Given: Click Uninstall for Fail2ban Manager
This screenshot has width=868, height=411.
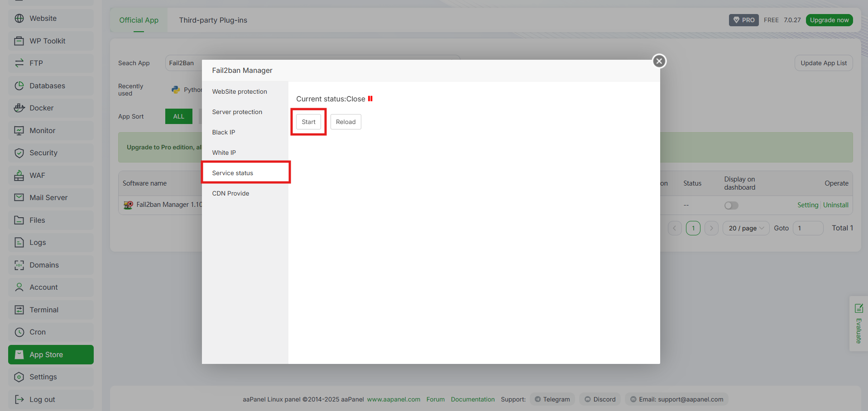Looking at the screenshot, I should point(836,205).
